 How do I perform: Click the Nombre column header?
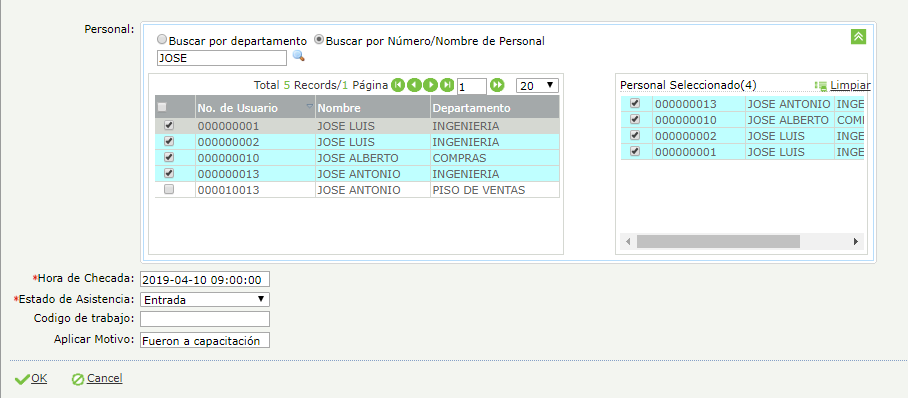[x=339, y=108]
